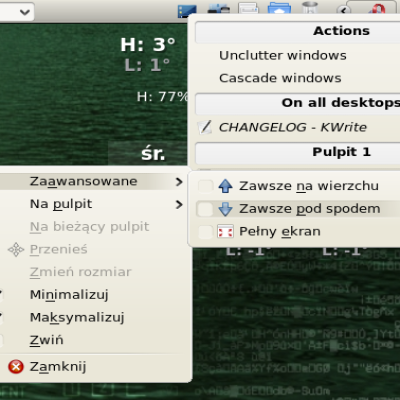Choose CHANGELOG - KWrite window entry
400x400 pixels.
[x=297, y=127]
